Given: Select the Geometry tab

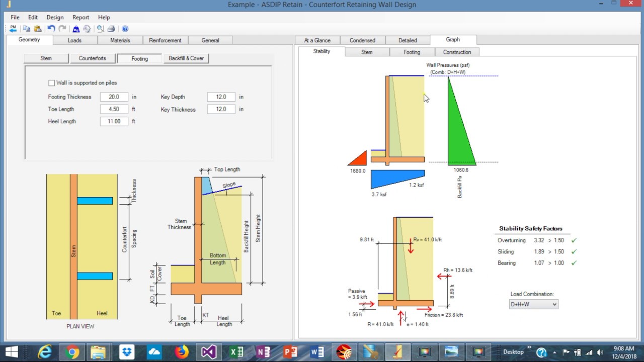Looking at the screenshot, I should pyautogui.click(x=29, y=40).
